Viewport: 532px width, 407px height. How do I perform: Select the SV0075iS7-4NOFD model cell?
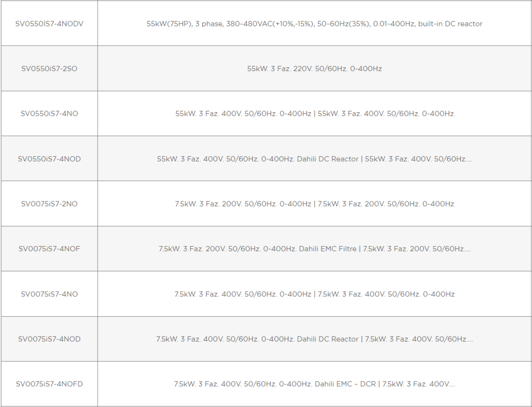click(x=49, y=384)
